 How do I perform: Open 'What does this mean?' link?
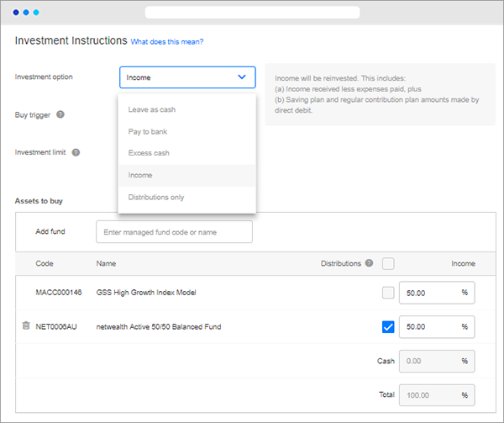167,41
